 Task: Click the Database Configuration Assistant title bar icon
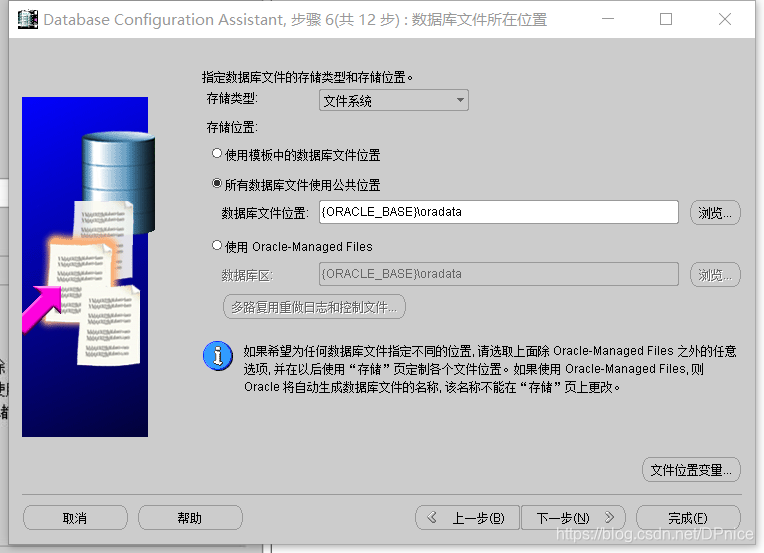[x=27, y=19]
